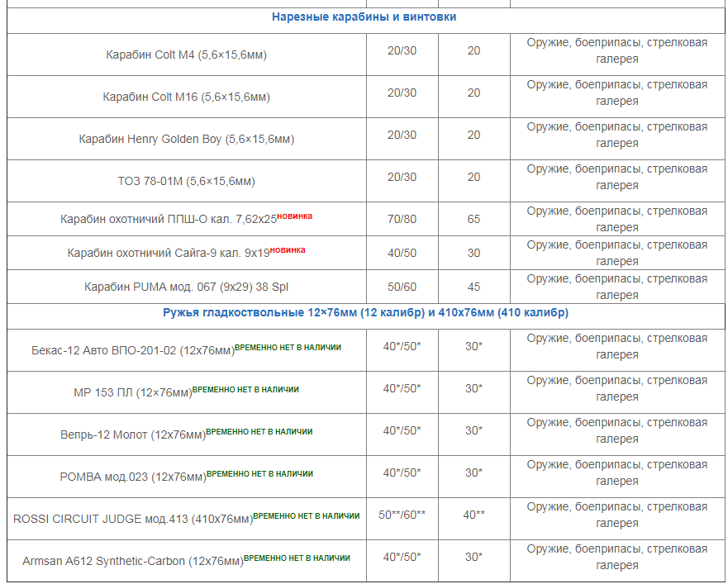The image size is (728, 584).
Task: Click 'Карабин охотничий ППШ-О кал. 7,62x25' text
Action: point(169,219)
